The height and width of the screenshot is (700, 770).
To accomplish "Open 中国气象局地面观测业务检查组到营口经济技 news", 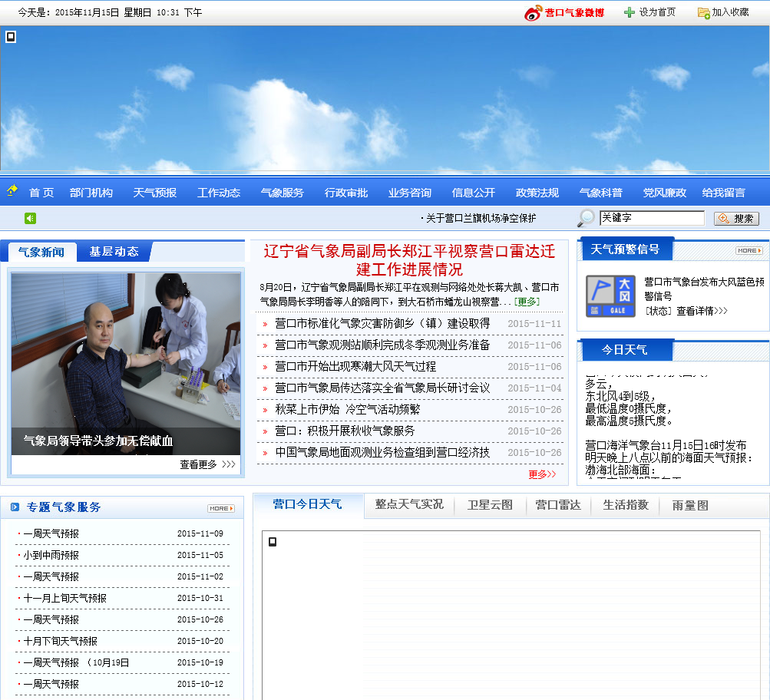I will [x=382, y=453].
